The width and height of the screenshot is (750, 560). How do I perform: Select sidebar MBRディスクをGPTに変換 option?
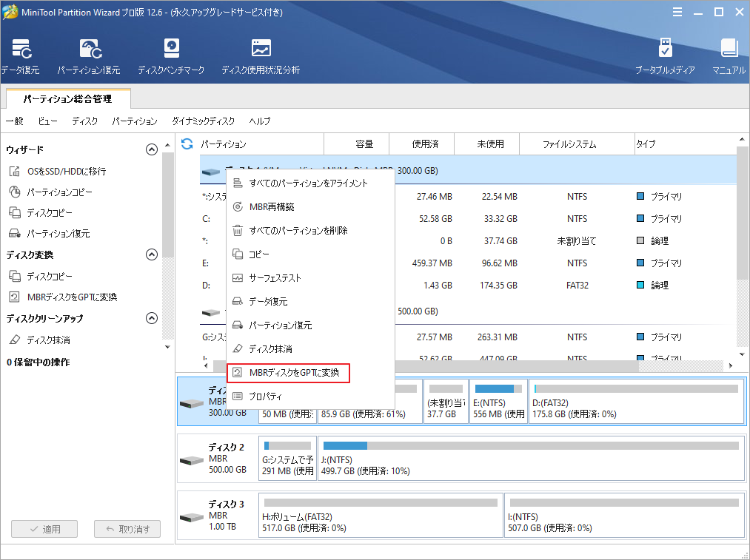pos(63,297)
